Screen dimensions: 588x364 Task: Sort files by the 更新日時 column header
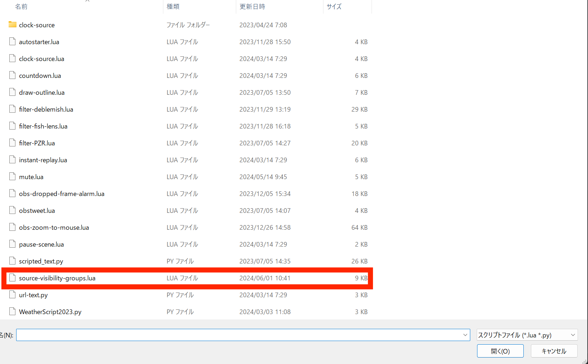252,6
